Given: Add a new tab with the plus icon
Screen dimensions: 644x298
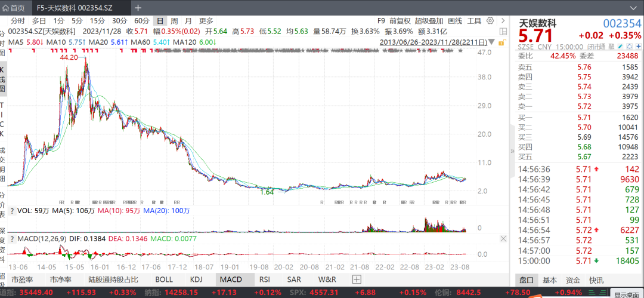Looking at the screenshot, I should pyautogui.click(x=138, y=7).
